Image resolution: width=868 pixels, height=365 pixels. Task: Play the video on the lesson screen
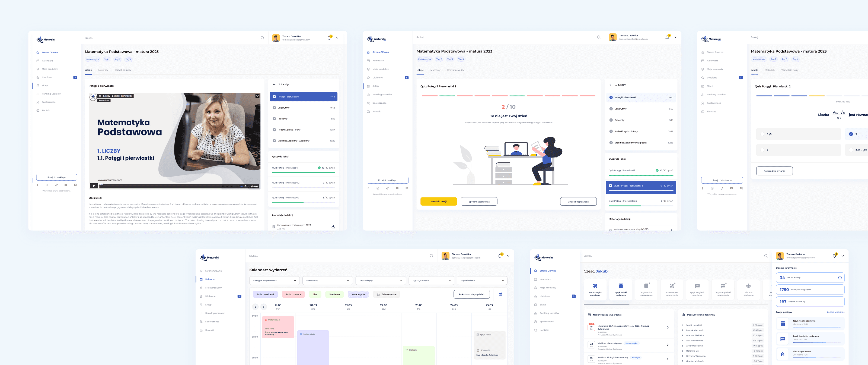pos(94,186)
